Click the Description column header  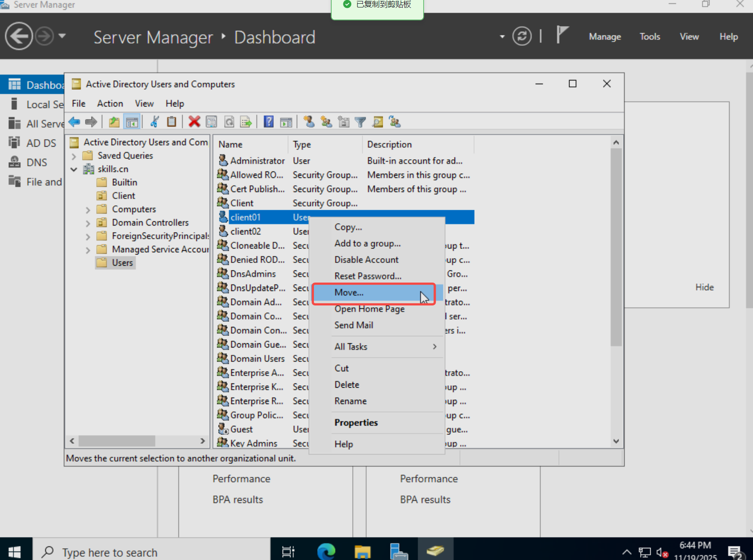click(x=418, y=144)
